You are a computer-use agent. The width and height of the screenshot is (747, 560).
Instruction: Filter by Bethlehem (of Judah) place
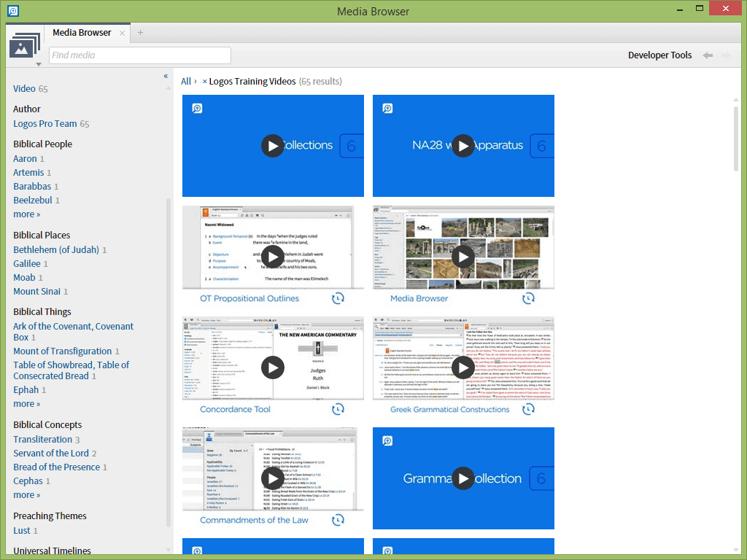coord(56,250)
